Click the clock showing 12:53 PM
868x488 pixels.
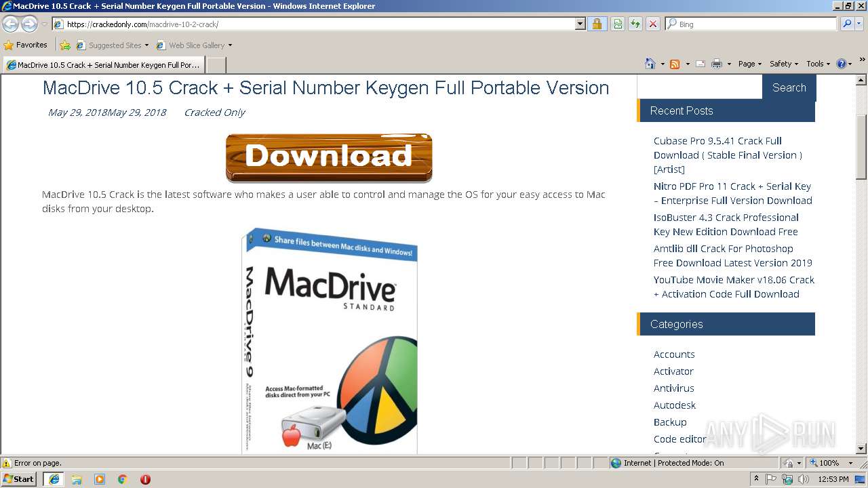pos(833,479)
